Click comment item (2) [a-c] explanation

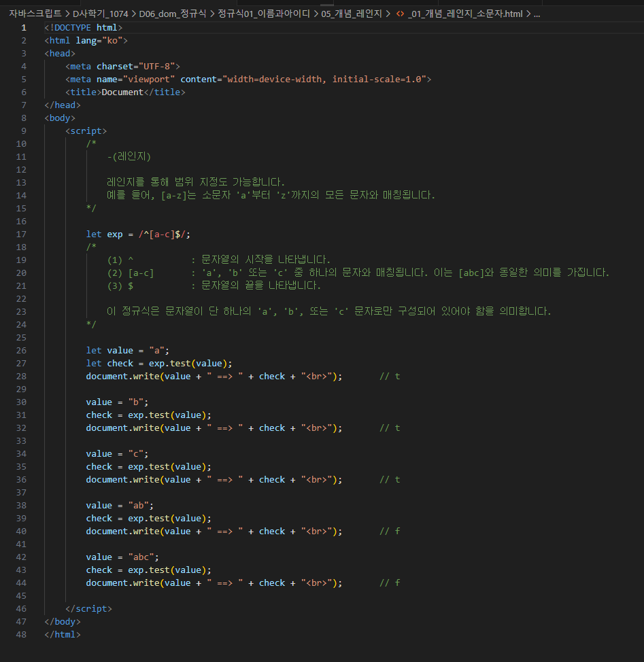tap(358, 273)
